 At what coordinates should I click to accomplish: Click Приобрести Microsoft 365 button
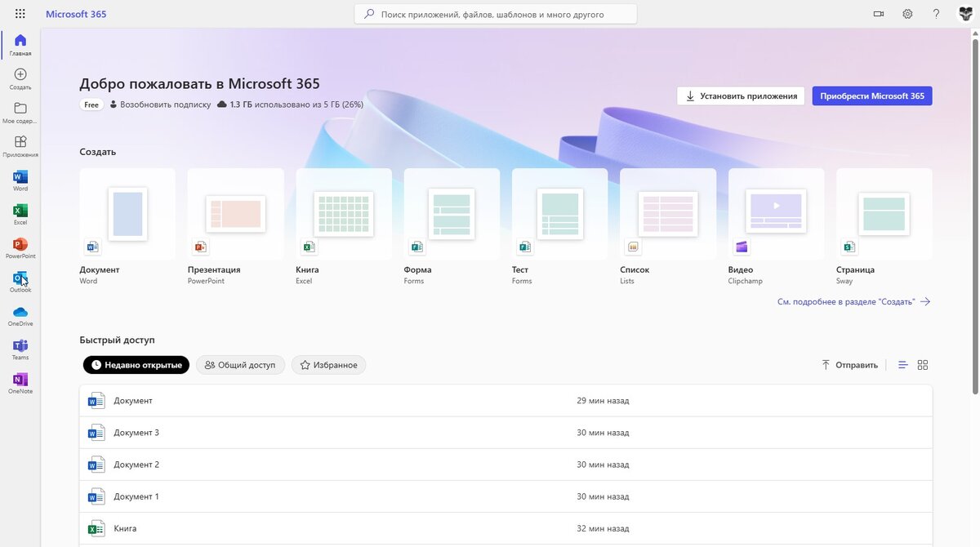tap(872, 96)
